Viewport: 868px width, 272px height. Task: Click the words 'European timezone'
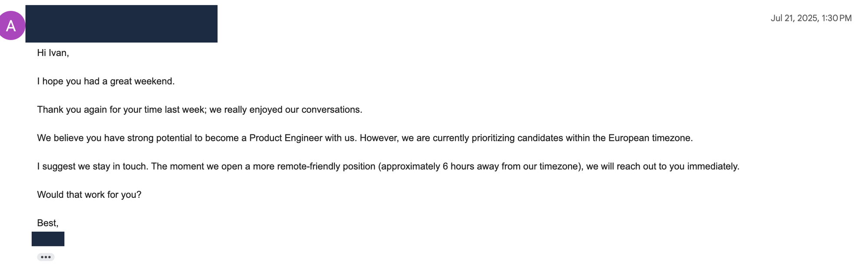[649, 138]
